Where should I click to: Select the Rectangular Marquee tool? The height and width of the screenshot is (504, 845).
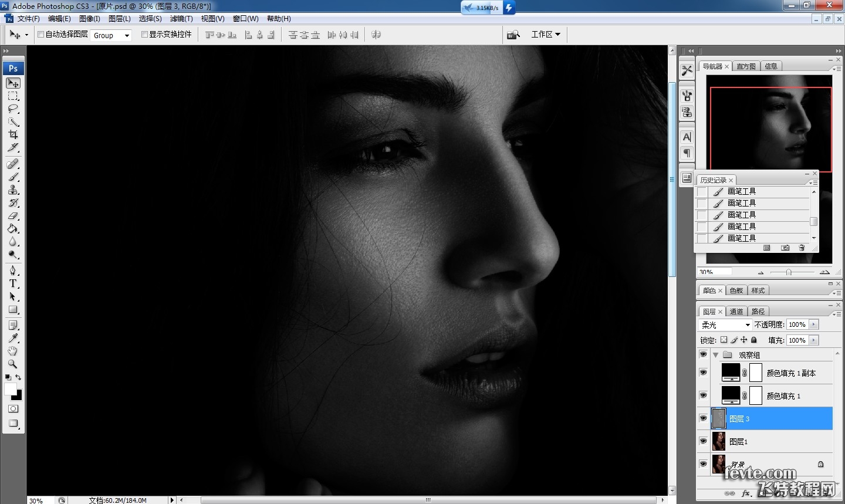[x=13, y=96]
